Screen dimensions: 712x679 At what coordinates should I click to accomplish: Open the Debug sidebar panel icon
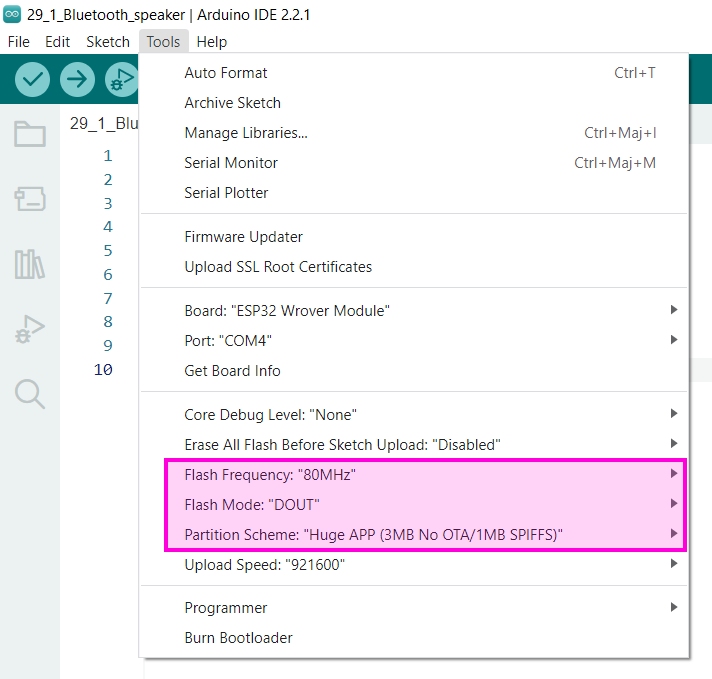tap(30, 329)
